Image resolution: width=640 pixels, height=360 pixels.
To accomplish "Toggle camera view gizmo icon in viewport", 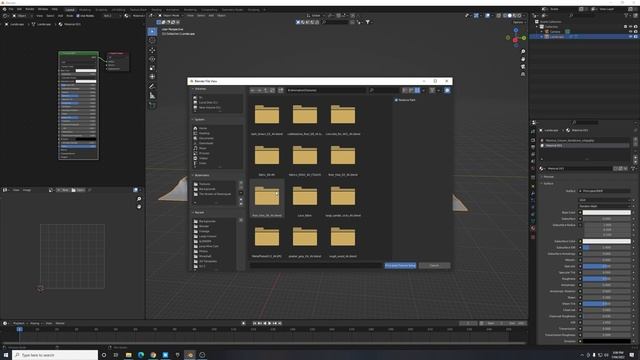I will click(x=523, y=67).
